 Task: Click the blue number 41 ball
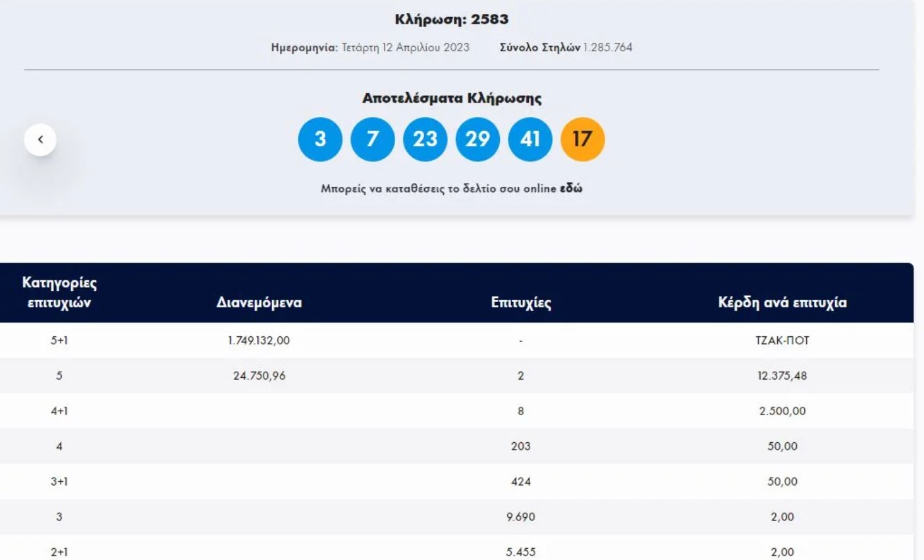pos(530,140)
